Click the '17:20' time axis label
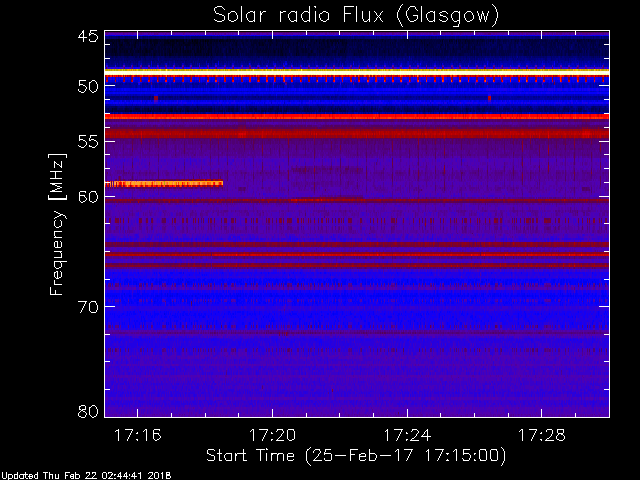 click(272, 435)
